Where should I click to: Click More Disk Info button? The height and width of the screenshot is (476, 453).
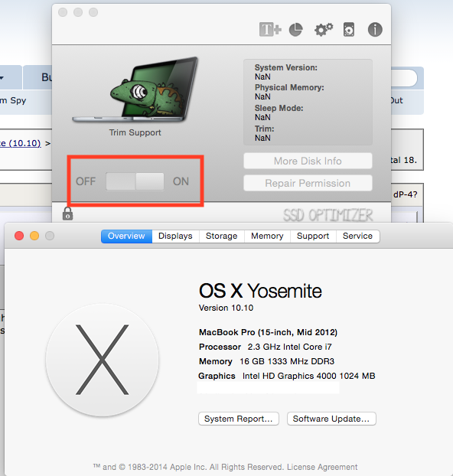click(x=308, y=161)
